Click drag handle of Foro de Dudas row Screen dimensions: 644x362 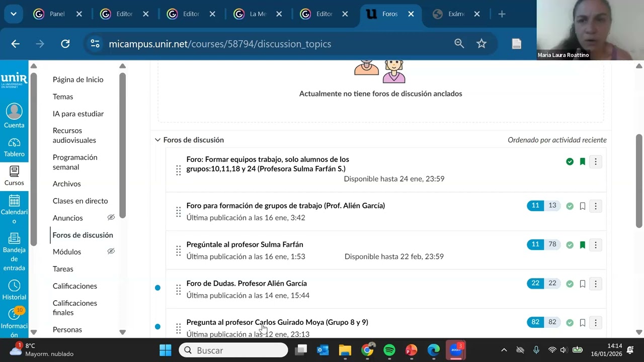[178, 290]
